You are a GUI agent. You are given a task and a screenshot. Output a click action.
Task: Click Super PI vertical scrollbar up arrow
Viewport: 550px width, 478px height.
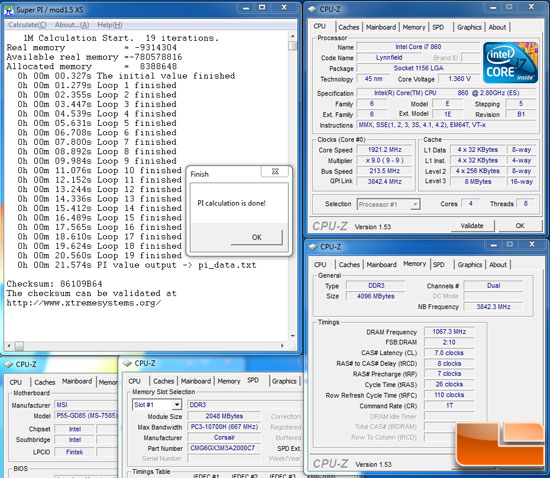click(x=292, y=36)
